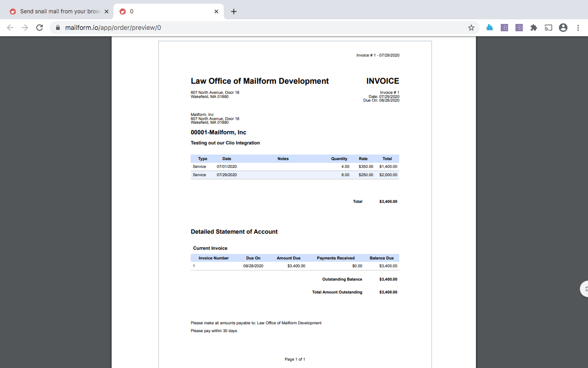Click the 'Current Invoice' subheading
The image size is (588, 368).
pos(210,248)
